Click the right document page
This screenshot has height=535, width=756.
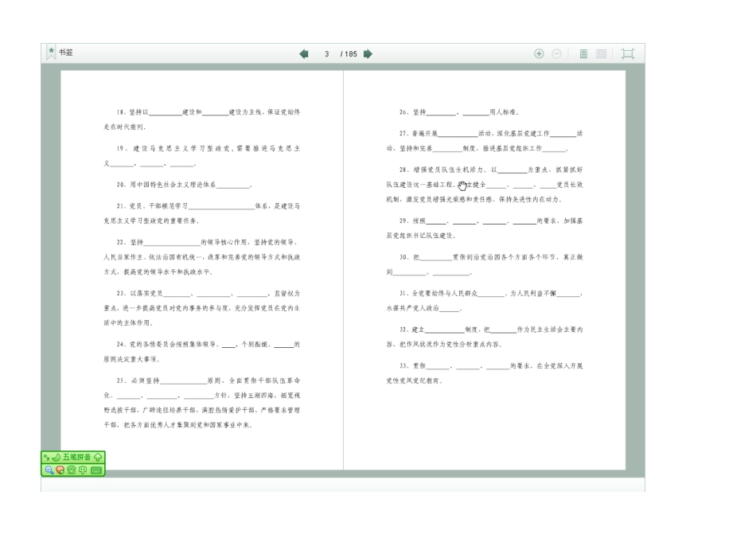(x=485, y=270)
